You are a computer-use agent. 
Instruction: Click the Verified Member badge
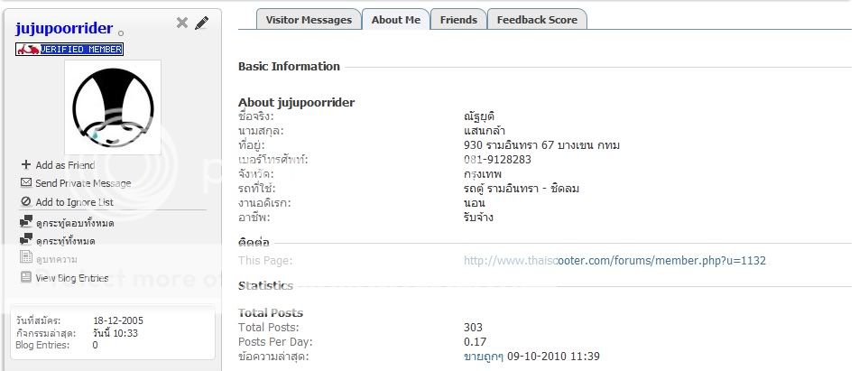tap(69, 49)
